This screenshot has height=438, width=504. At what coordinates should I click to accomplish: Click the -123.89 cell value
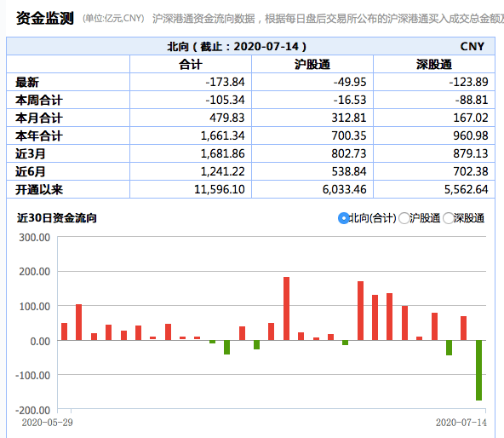pos(468,82)
